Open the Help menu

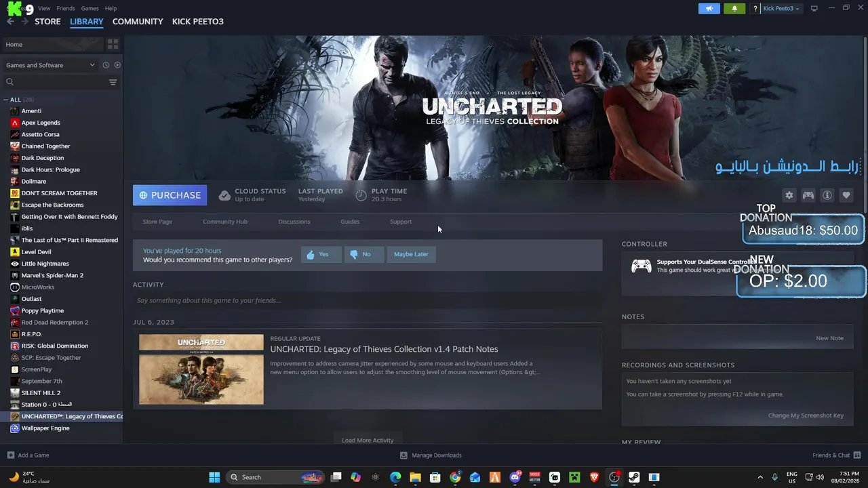(111, 8)
